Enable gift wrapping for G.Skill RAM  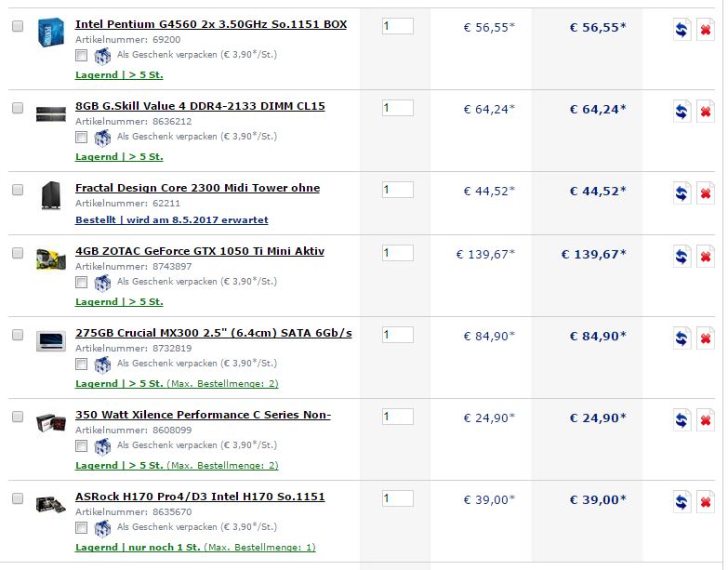[x=81, y=138]
